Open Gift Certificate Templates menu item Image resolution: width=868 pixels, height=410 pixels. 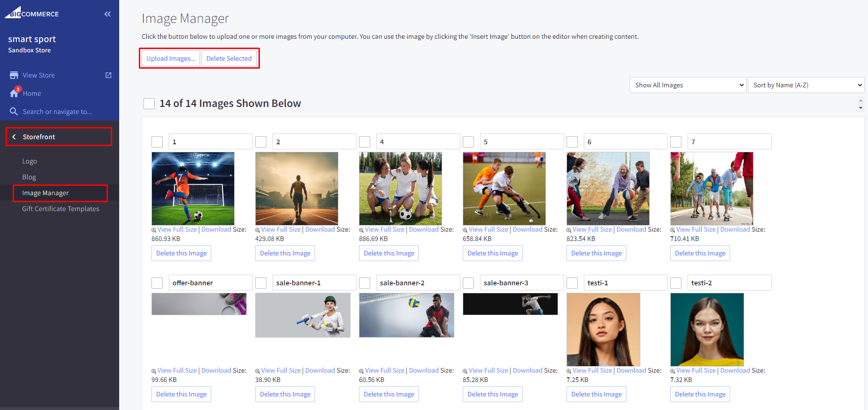[x=60, y=209]
